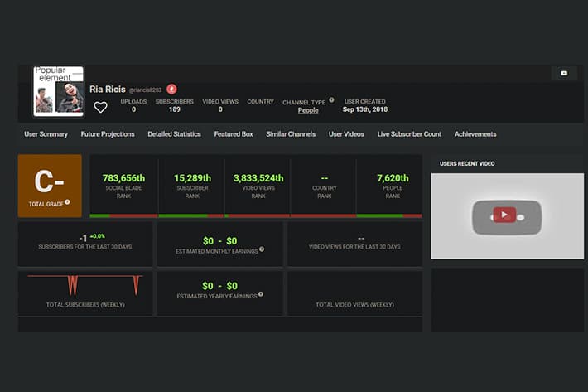Viewport: 588px width, 392px height.
Task: Click the C- total grade box
Action: click(x=50, y=186)
